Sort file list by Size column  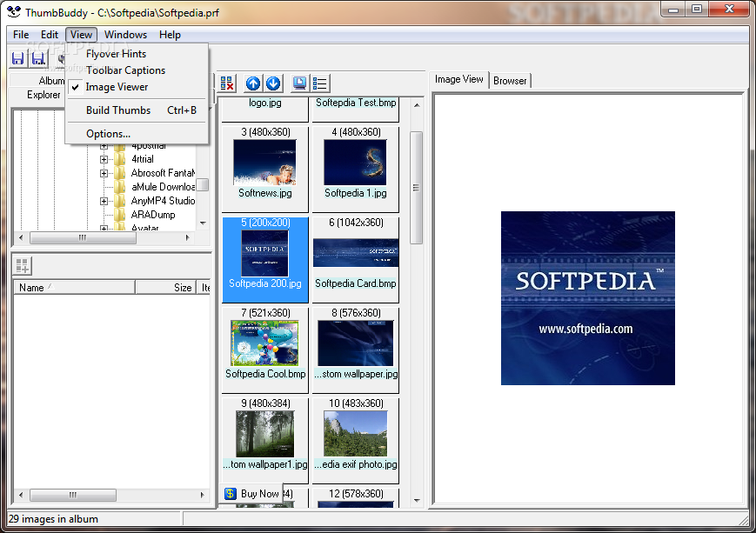point(165,288)
